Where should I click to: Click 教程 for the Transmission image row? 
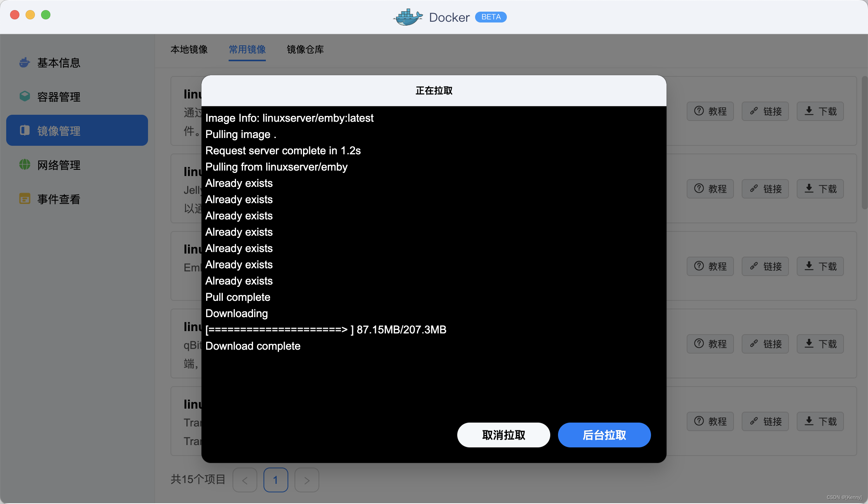[710, 421]
